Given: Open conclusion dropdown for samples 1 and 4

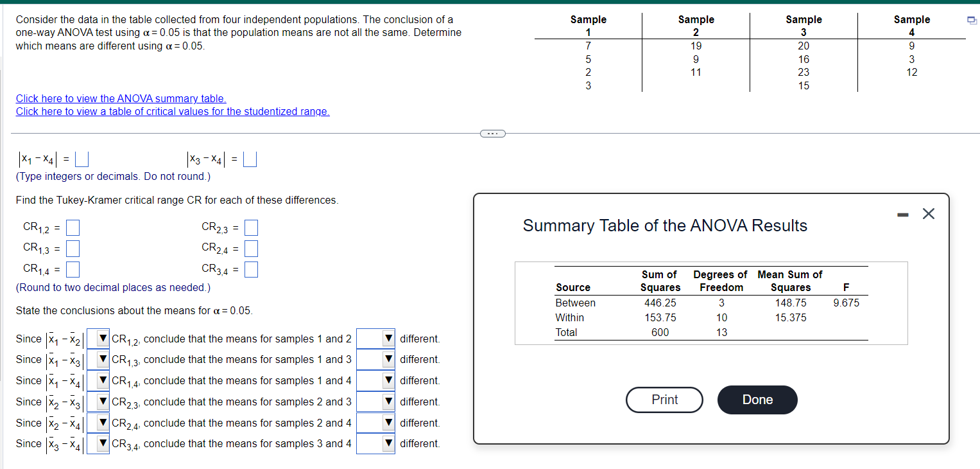Looking at the screenshot, I should [x=376, y=381].
